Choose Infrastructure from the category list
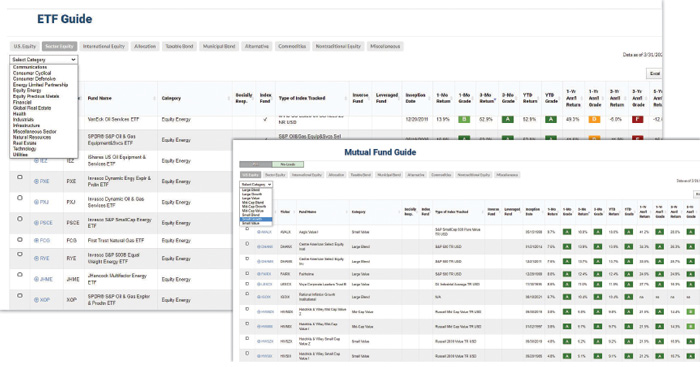The image size is (700, 367). coord(26,125)
